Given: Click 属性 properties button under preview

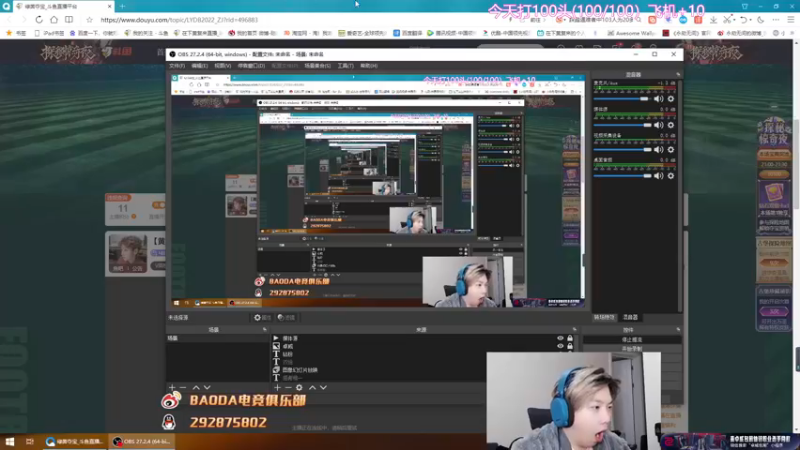Looking at the screenshot, I should tap(262, 317).
